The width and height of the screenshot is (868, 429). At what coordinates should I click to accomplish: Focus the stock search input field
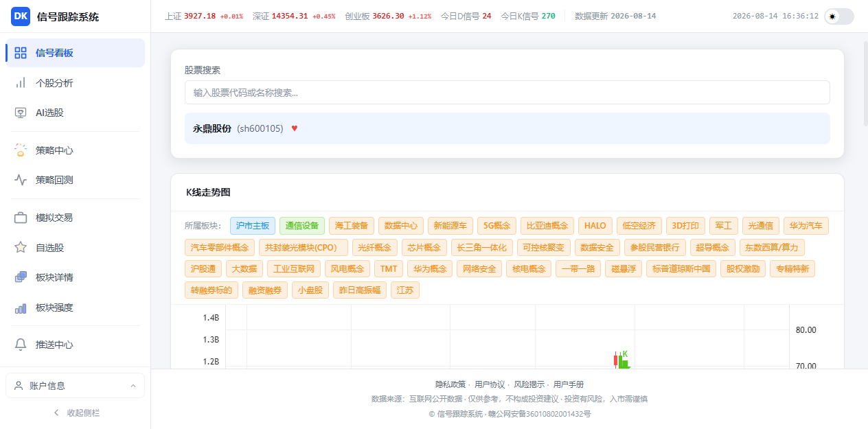(x=507, y=93)
